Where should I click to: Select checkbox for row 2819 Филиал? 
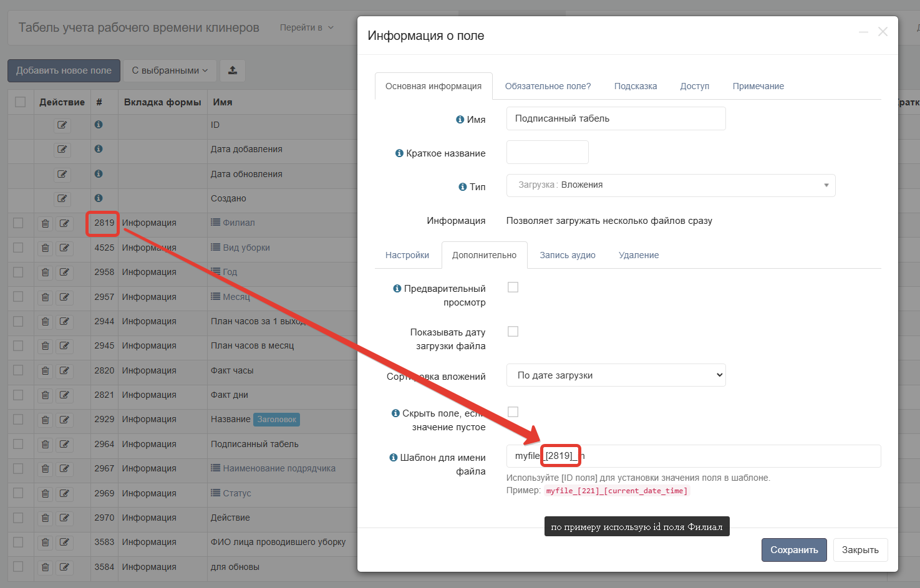pyautogui.click(x=18, y=223)
